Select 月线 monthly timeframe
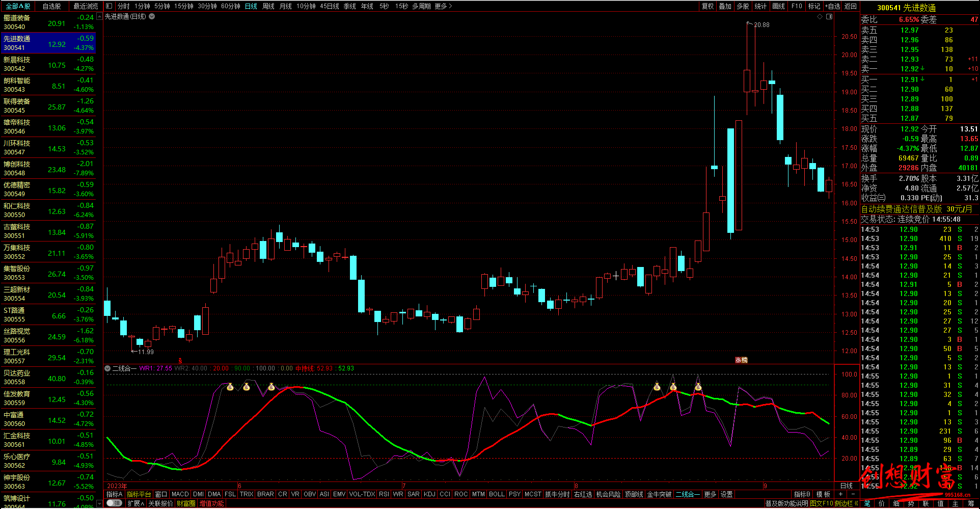 coord(286,6)
